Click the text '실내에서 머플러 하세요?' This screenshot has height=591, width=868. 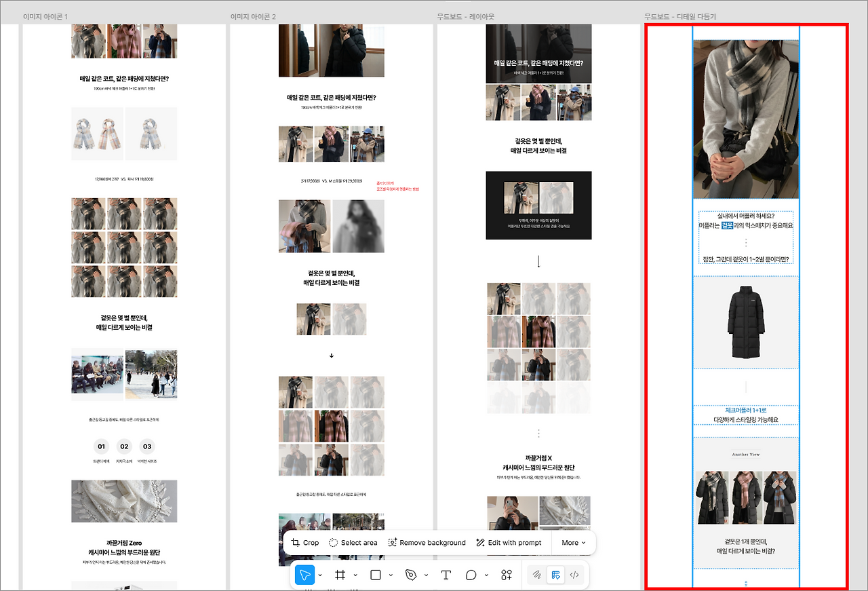coord(746,216)
